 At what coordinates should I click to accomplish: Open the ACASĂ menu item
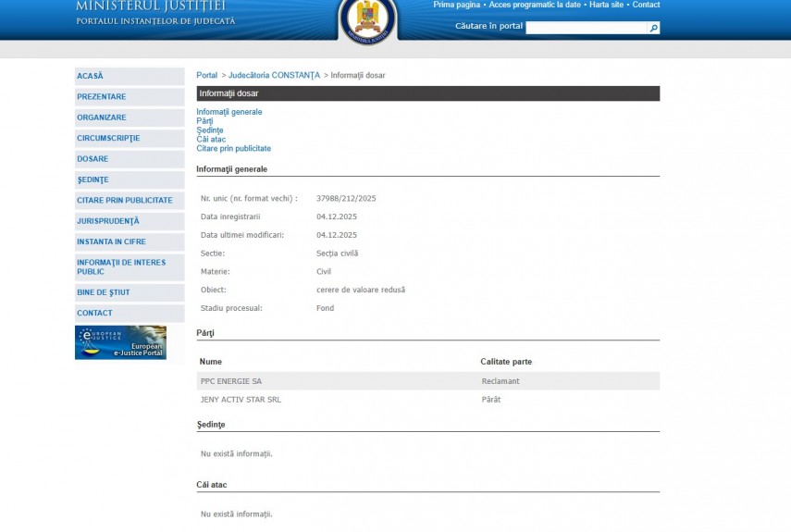[91, 76]
